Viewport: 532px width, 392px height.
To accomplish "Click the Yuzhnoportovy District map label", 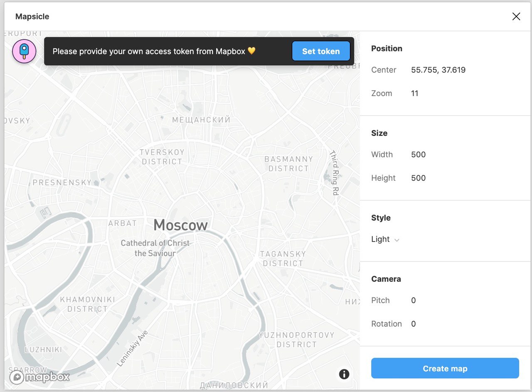I will click(x=296, y=340).
